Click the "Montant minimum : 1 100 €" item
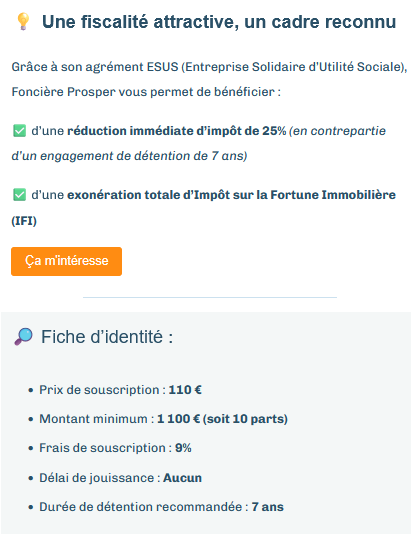Viewport: 411px width, 544px height. coord(163,419)
